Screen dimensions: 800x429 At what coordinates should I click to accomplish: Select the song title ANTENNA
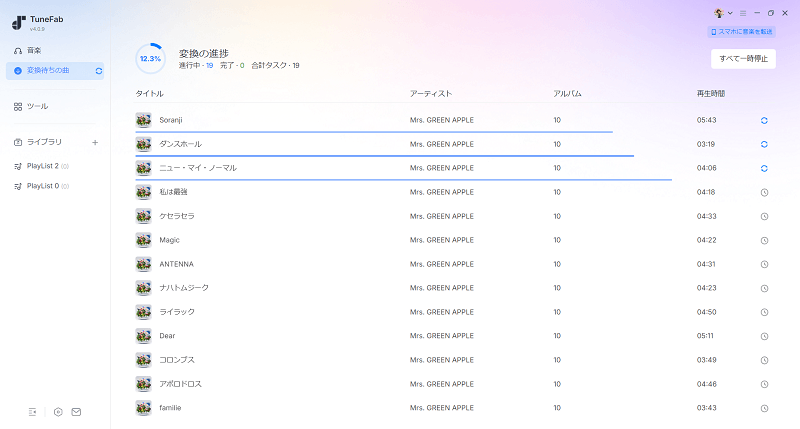tap(177, 264)
